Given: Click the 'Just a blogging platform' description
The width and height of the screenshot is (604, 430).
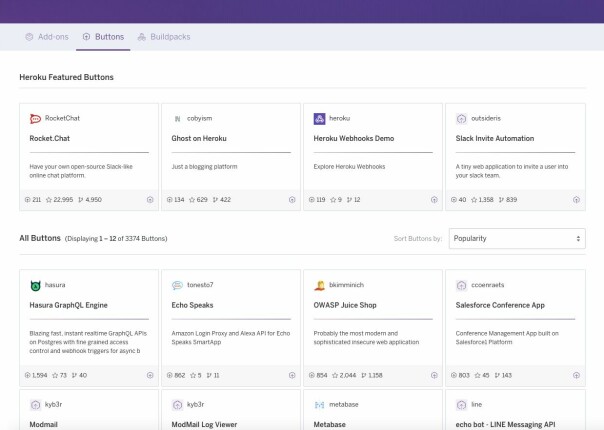Looking at the screenshot, I should 204,167.
